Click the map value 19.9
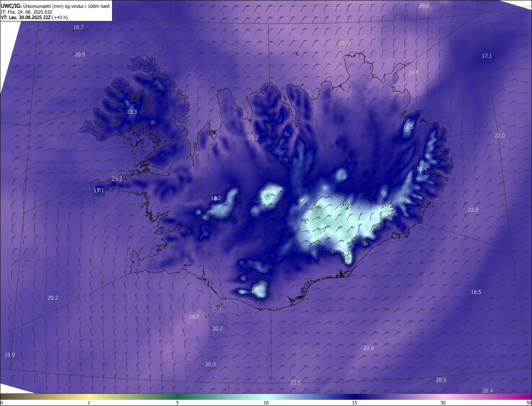This screenshot has width=532, height=406. coord(10,355)
